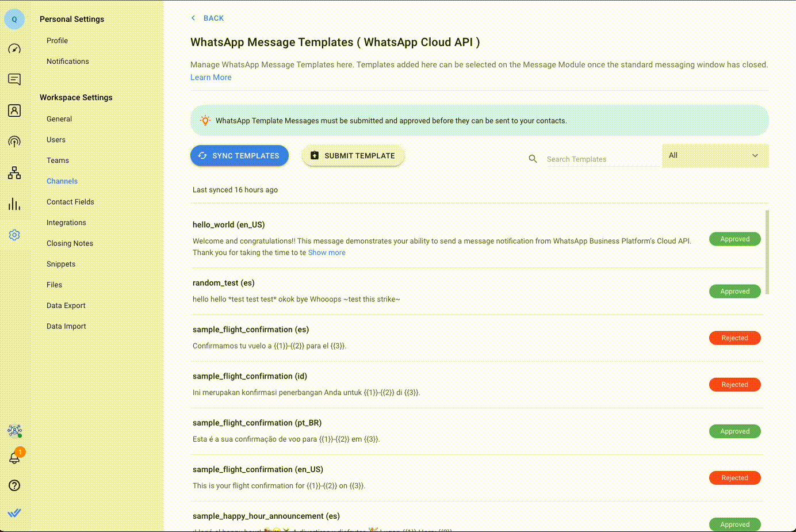The image size is (796, 532).
Task: Open the Settings gear icon
Action: [x=14, y=235]
